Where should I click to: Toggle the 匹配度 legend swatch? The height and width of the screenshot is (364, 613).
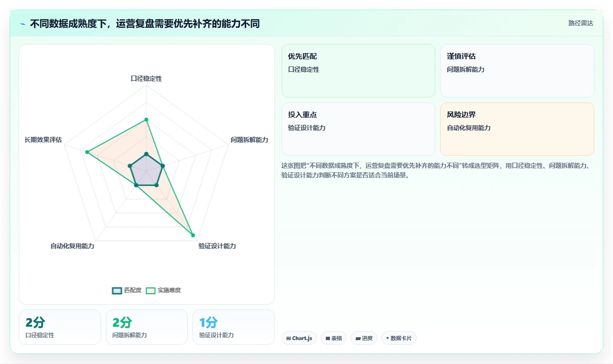[117, 290]
